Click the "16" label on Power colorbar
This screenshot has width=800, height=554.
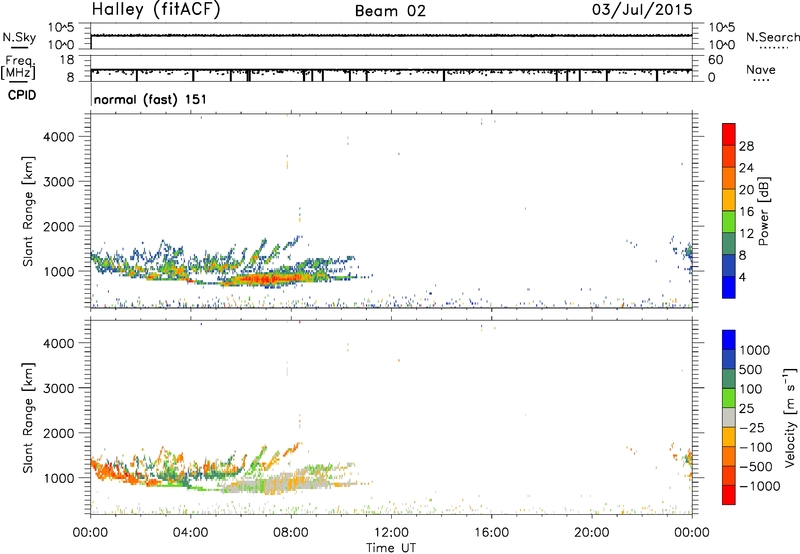pyautogui.click(x=746, y=212)
